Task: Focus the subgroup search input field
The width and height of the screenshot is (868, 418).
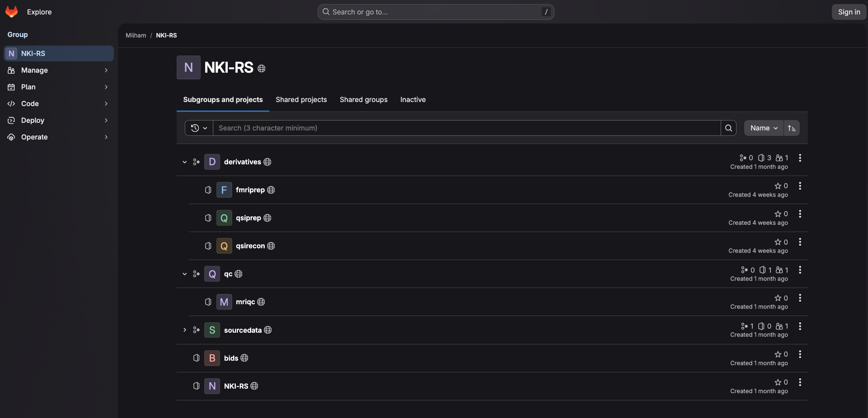Action: coord(467,128)
